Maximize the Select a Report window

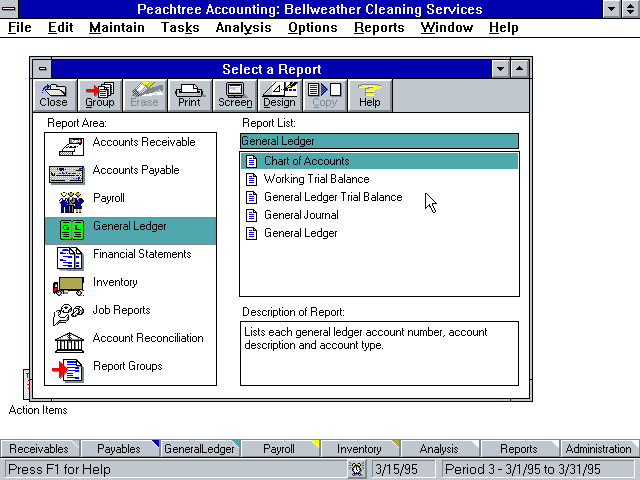[x=519, y=69]
